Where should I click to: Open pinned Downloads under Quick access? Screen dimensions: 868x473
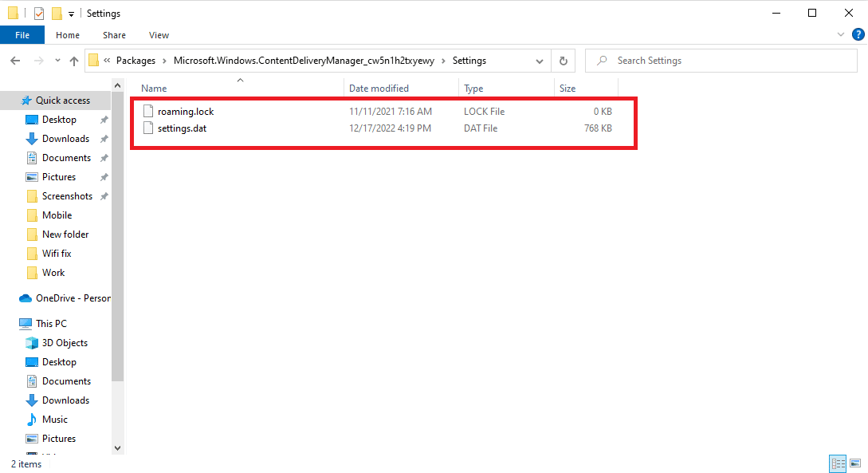[x=65, y=139]
